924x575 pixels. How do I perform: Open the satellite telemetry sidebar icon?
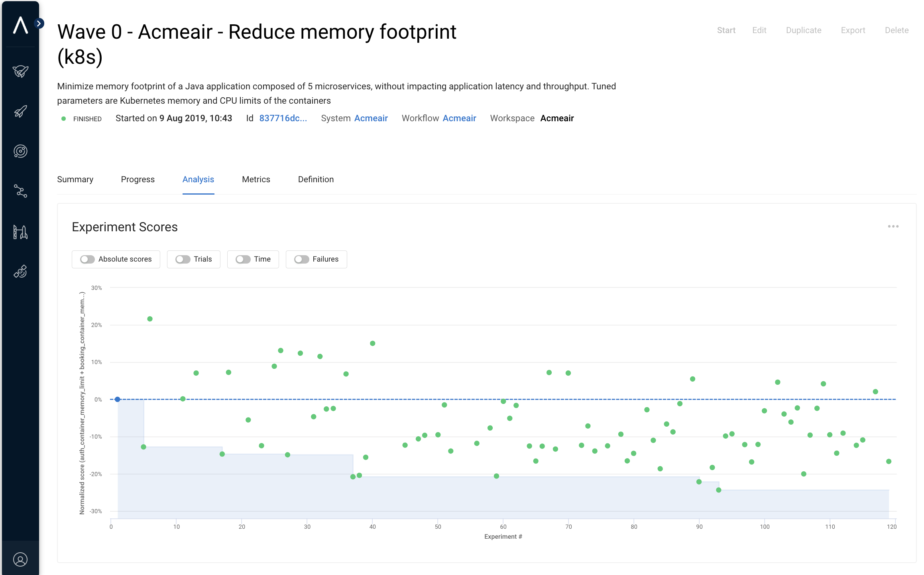20,272
